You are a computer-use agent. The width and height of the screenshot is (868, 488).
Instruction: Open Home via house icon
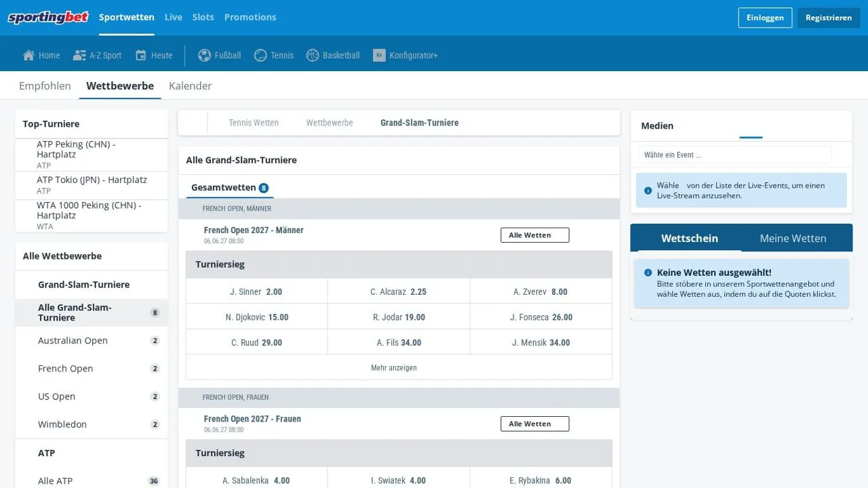[28, 56]
